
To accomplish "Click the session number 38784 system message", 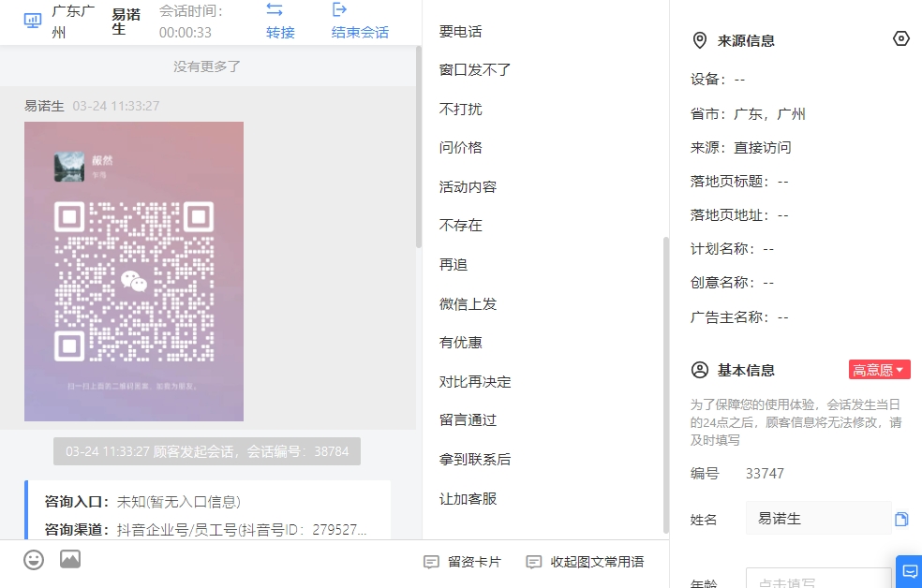I will pos(207,451).
